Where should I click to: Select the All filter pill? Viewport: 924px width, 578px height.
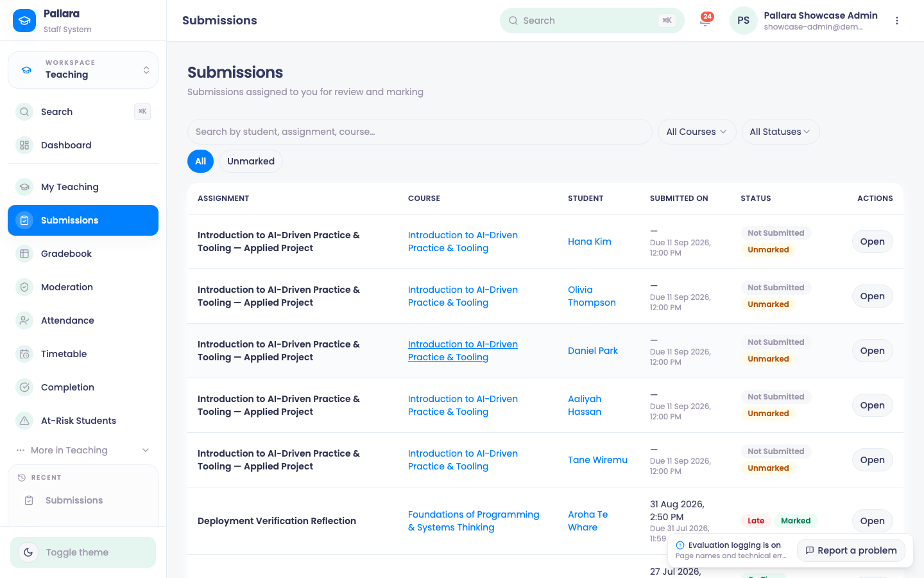(x=200, y=161)
